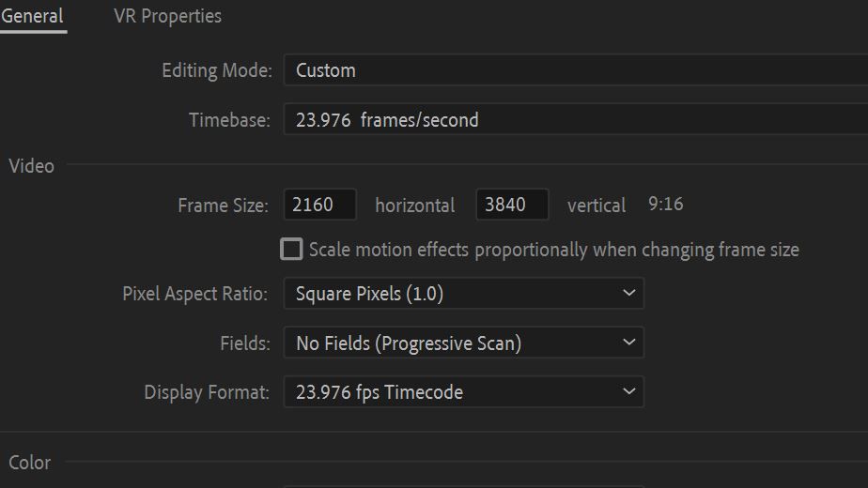Click the Pixel Aspect Ratio chevron arrow

(x=628, y=294)
